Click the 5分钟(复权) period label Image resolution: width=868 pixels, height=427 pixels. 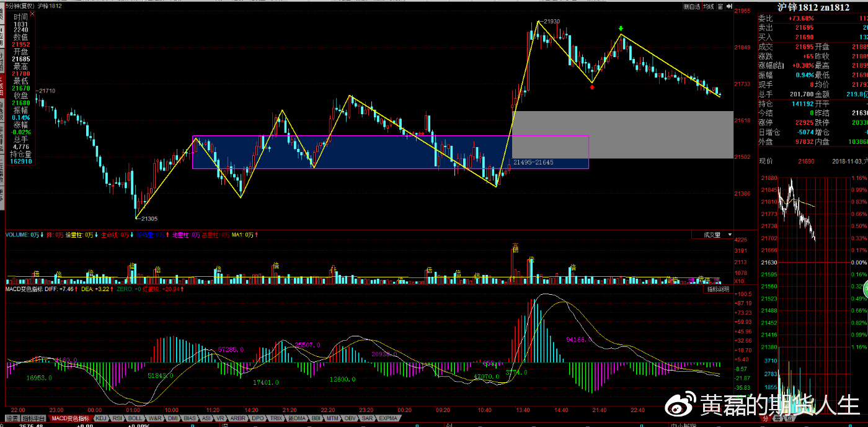20,6
